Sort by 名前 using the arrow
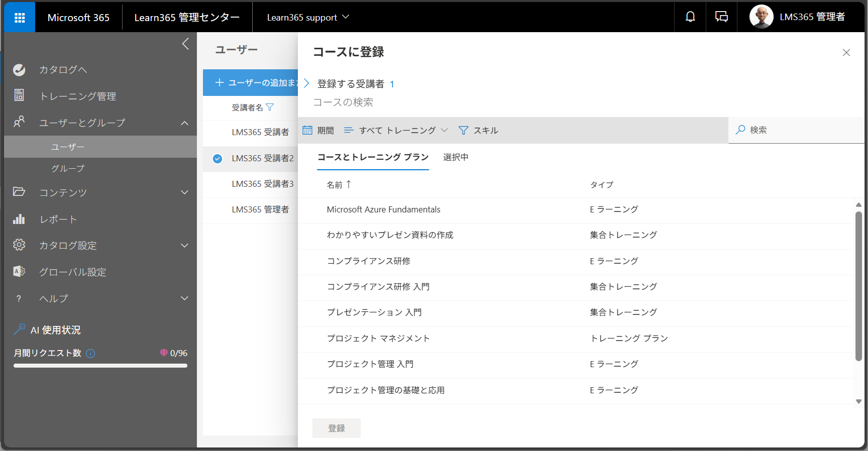The width and height of the screenshot is (868, 451). (x=349, y=184)
